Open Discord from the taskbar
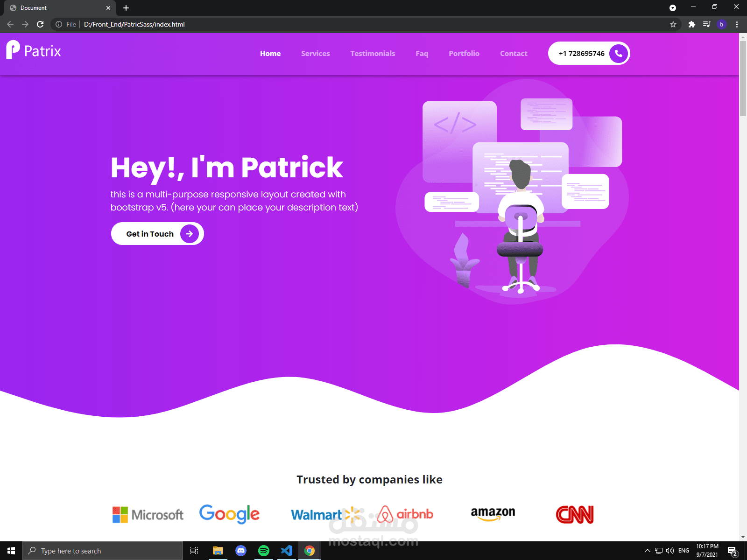The width and height of the screenshot is (747, 560). (240, 551)
